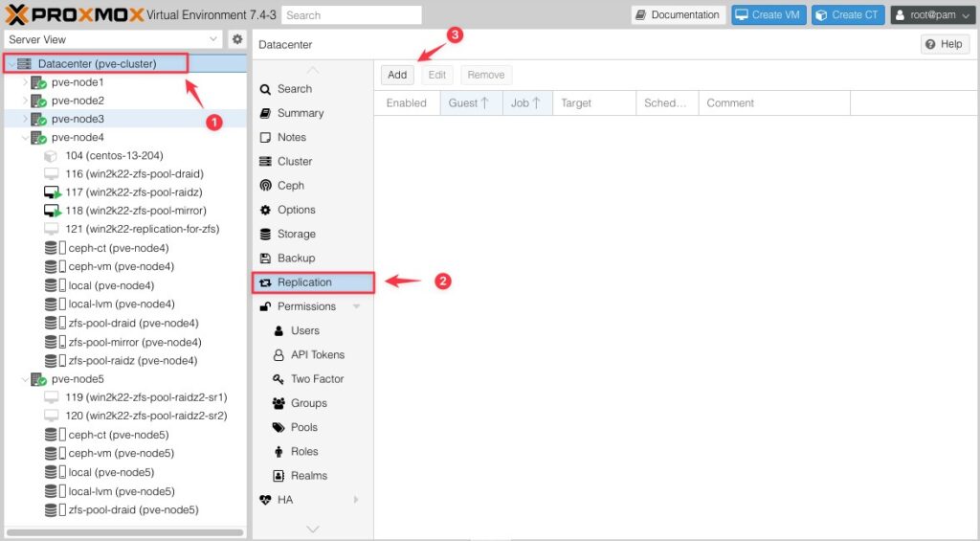Sort by the Job column header
Screen dimensions: 980x541
(x=528, y=103)
